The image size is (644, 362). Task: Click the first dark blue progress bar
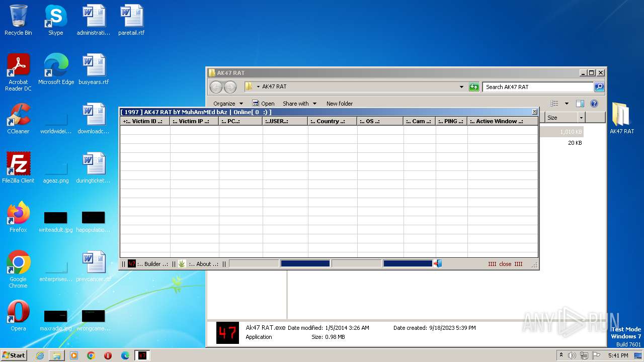(x=305, y=263)
